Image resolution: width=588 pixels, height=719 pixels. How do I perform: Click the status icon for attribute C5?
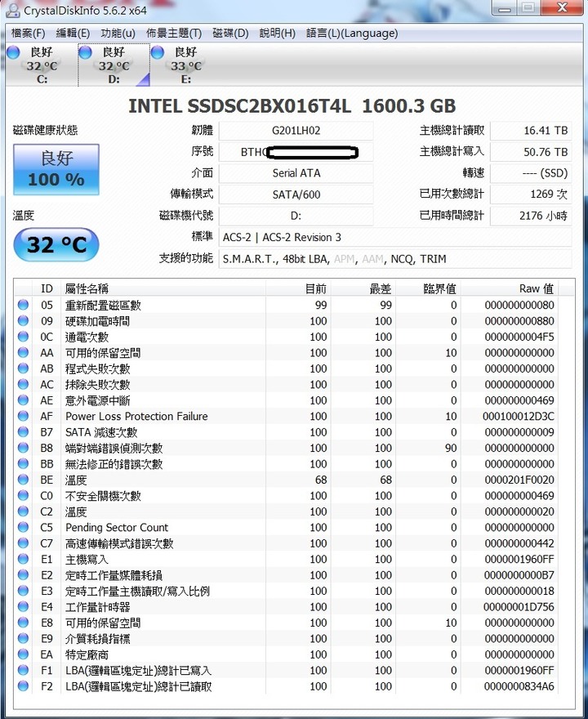[23, 527]
